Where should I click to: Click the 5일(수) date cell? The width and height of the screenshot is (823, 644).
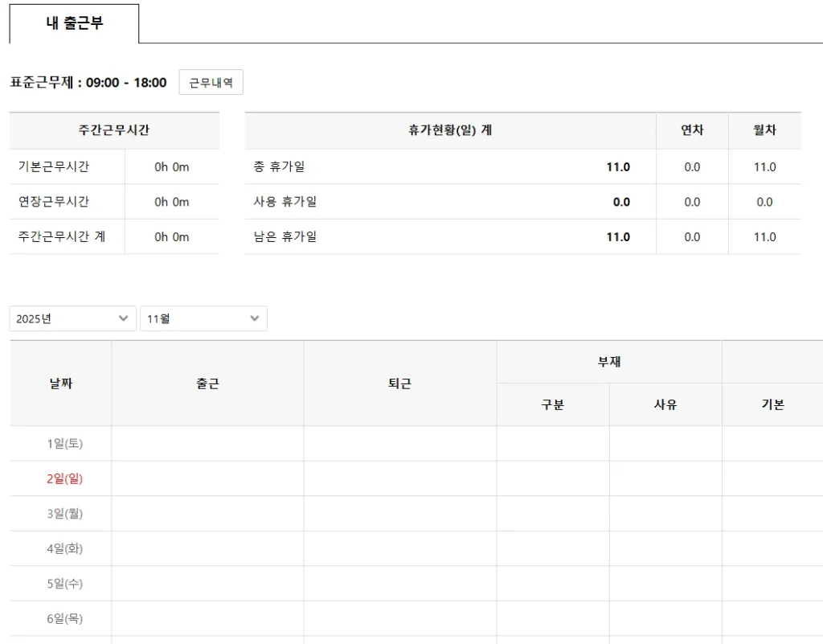(x=64, y=584)
